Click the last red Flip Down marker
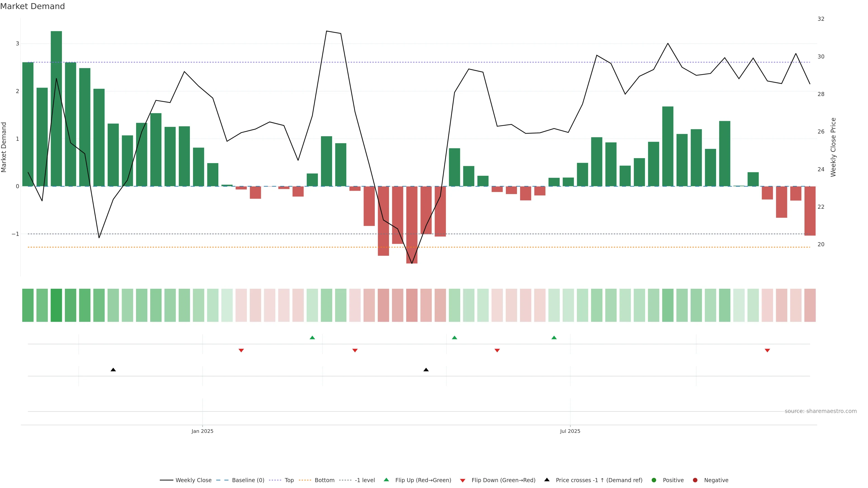Image resolution: width=868 pixels, height=488 pixels. (767, 350)
